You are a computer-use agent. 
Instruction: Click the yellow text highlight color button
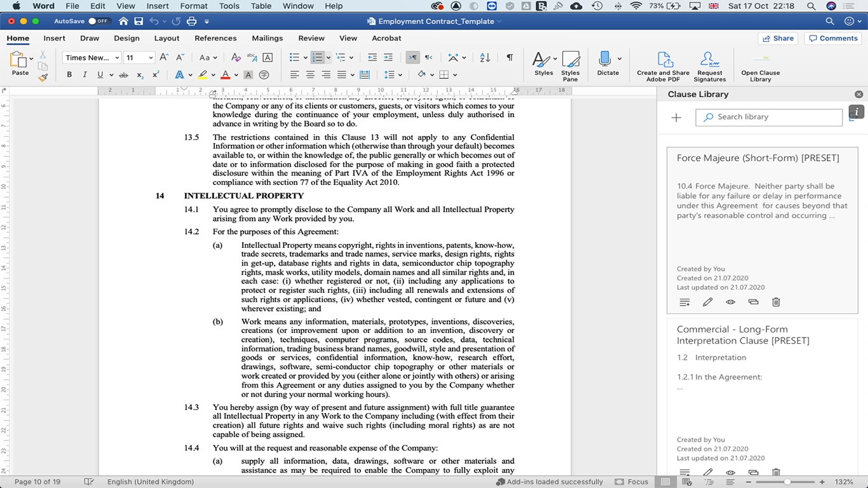[203, 75]
